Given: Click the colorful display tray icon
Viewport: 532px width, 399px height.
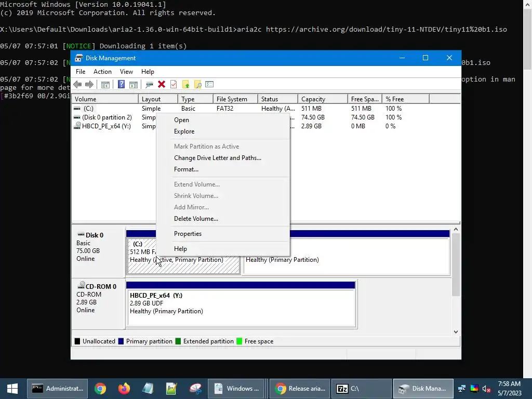Looking at the screenshot, I should (474, 389).
